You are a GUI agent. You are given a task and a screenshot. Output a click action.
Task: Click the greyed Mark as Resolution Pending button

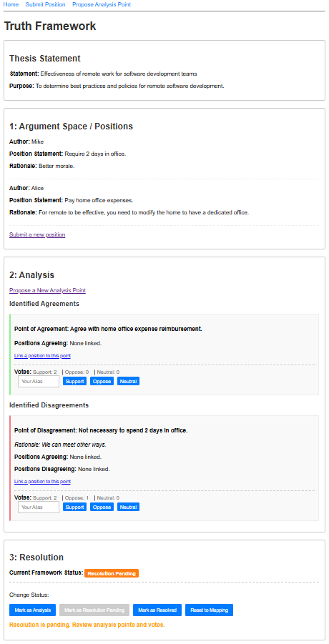coord(94,610)
